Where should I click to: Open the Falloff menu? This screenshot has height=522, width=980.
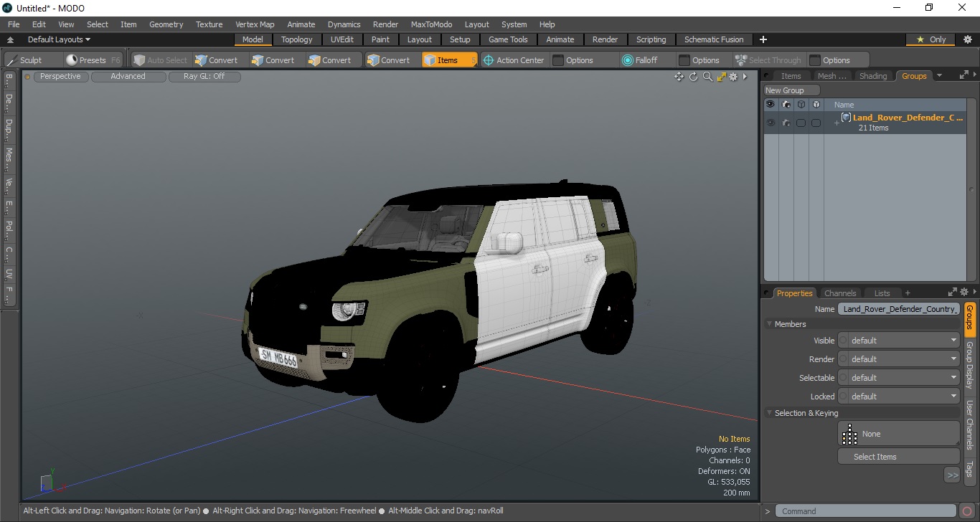[639, 60]
